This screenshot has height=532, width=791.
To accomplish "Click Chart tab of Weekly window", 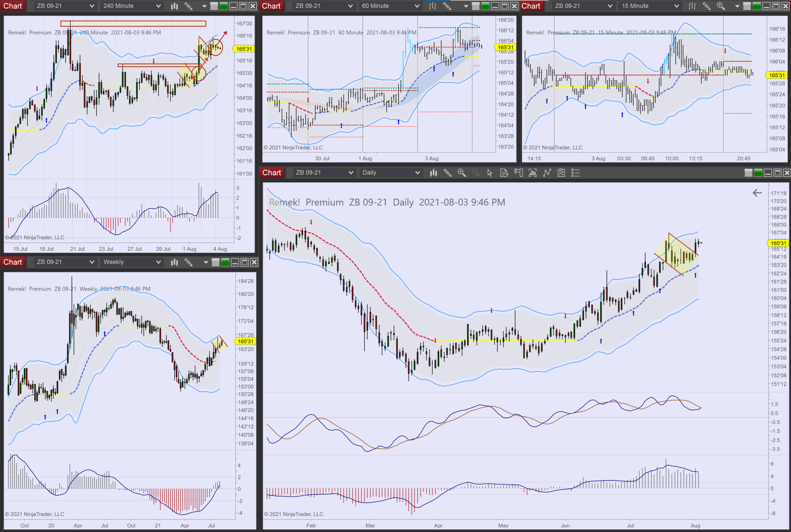I will point(13,262).
